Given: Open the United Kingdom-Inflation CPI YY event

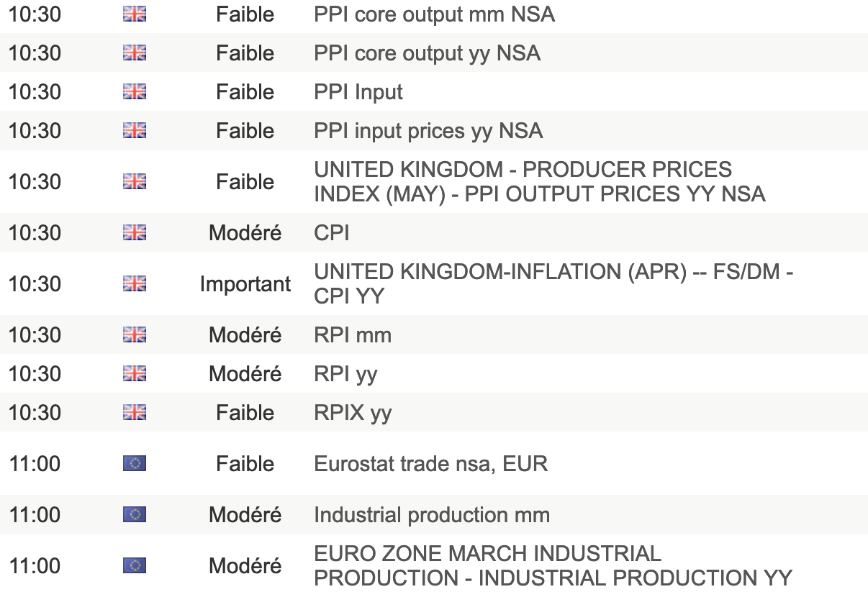Looking at the screenshot, I should 553,284.
